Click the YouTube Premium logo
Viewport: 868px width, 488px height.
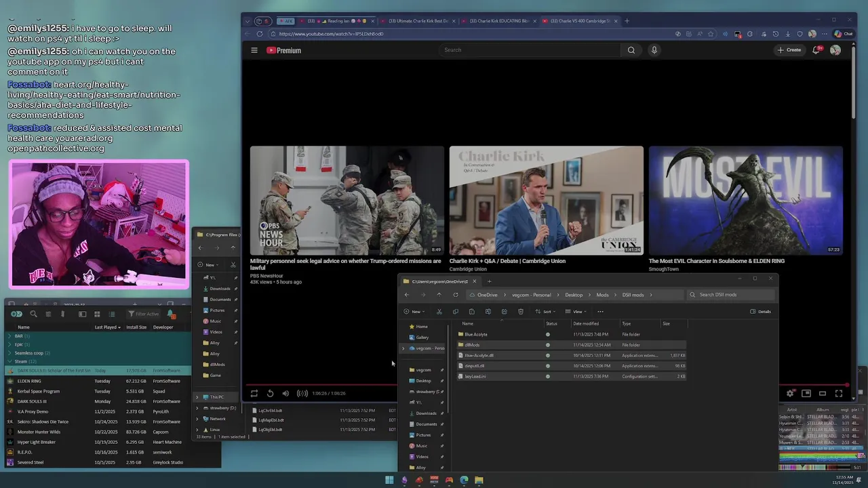coord(283,50)
